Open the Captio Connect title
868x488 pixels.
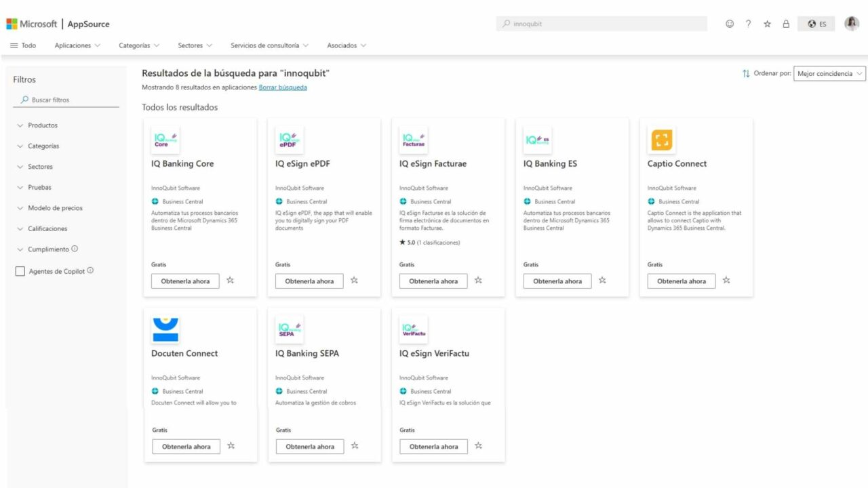pos(677,163)
